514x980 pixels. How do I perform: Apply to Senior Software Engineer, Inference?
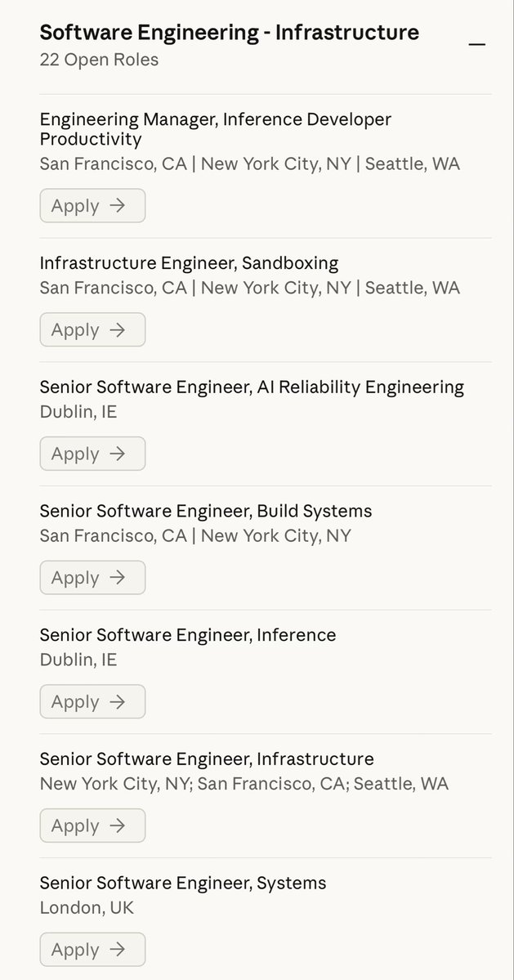point(92,701)
